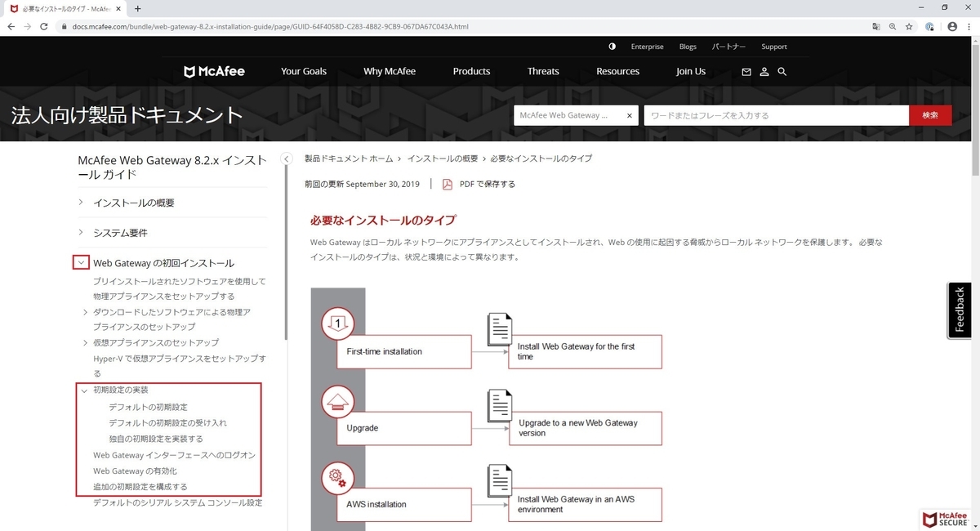
Task: Select the Threats menu item
Action: 542,71
